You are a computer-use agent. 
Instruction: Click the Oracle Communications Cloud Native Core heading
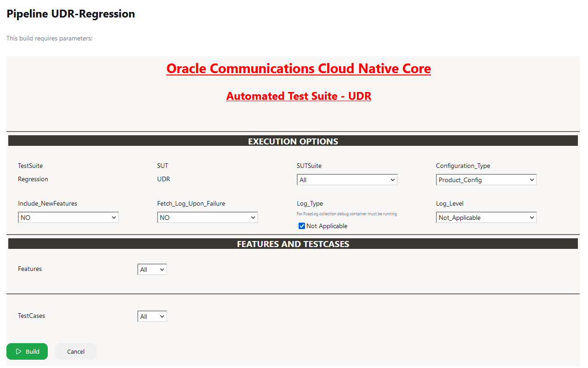click(299, 69)
